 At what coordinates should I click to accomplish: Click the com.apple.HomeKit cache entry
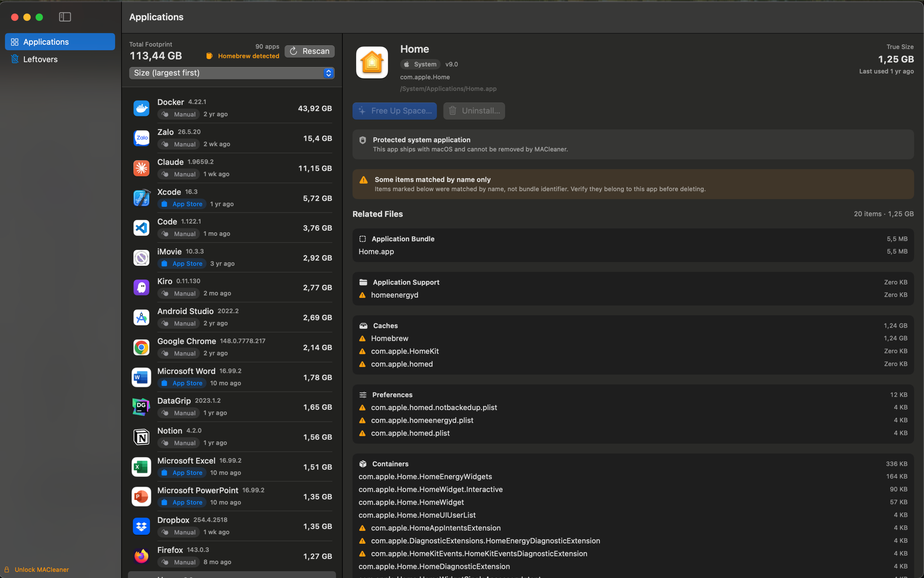pyautogui.click(x=633, y=351)
